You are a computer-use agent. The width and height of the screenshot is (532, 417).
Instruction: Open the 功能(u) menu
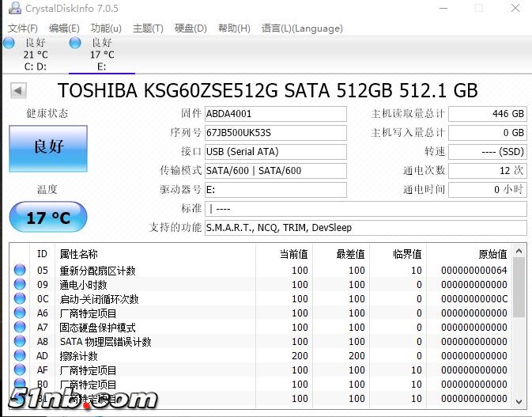pos(106,28)
